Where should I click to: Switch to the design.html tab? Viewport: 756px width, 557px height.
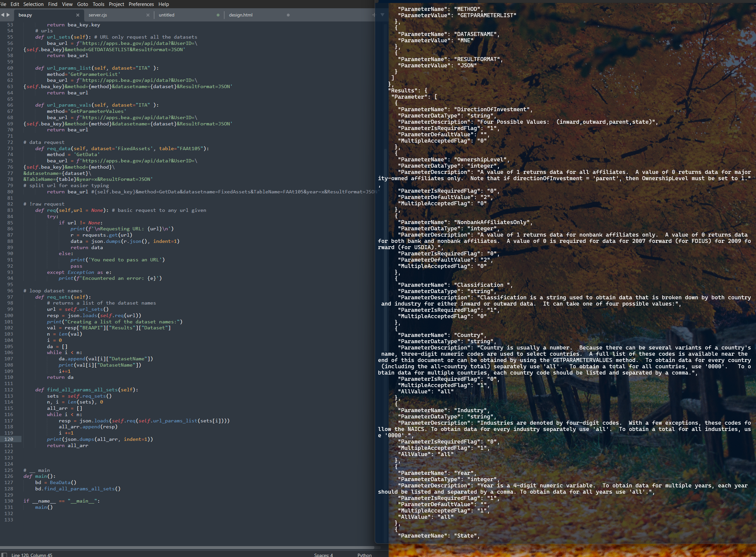point(241,15)
